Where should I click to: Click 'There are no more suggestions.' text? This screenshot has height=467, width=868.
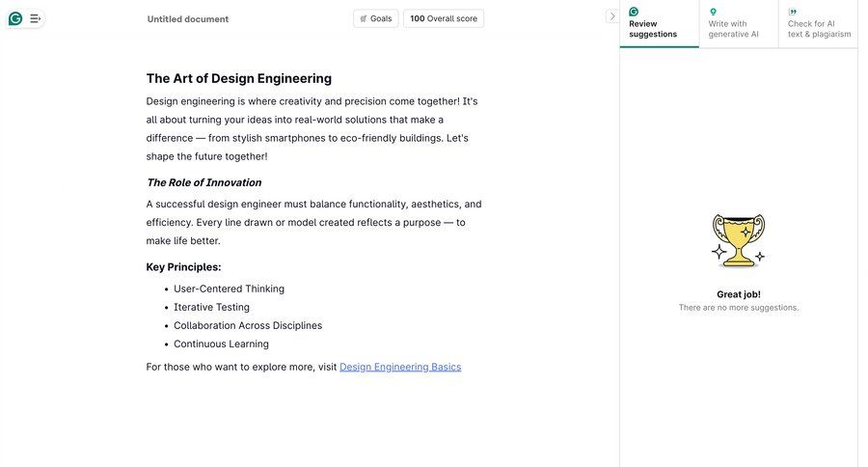(739, 308)
